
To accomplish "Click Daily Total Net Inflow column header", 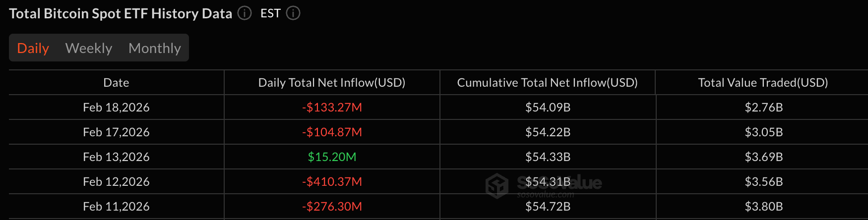I will pyautogui.click(x=332, y=83).
